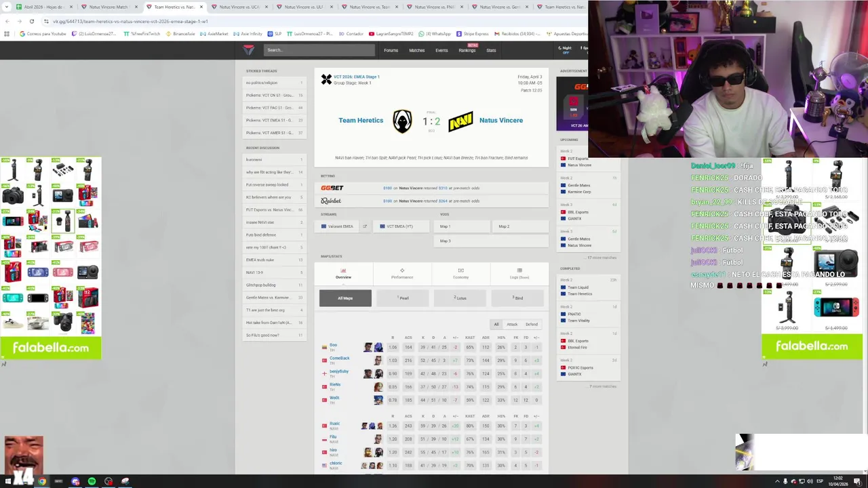Click the VCT 2026 event cross icon
Image resolution: width=868 pixels, height=488 pixels.
tap(326, 79)
